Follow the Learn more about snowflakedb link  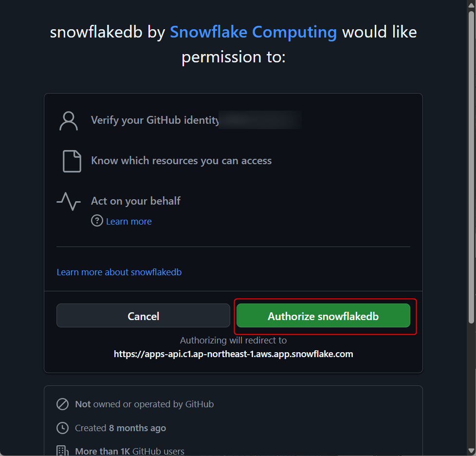click(119, 272)
